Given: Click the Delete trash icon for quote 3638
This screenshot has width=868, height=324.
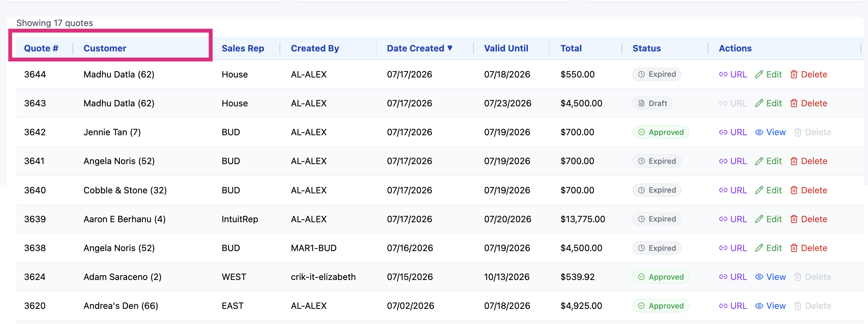Looking at the screenshot, I should (x=794, y=248).
